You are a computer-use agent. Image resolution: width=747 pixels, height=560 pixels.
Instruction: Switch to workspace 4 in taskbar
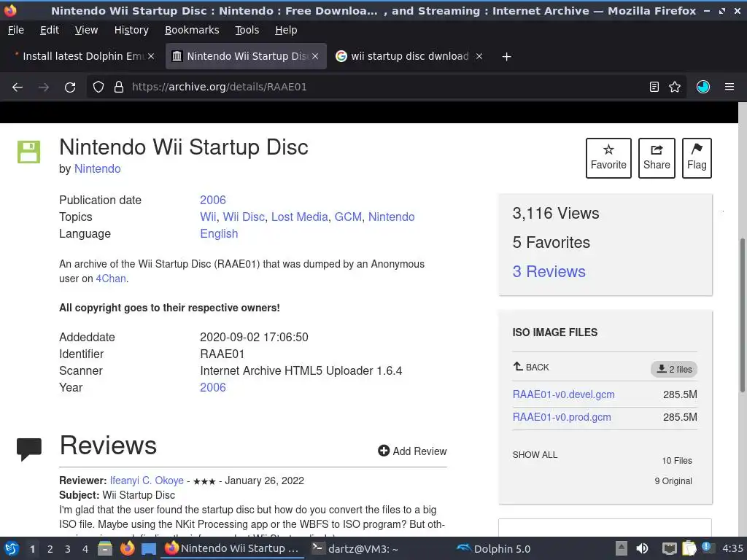click(85, 549)
